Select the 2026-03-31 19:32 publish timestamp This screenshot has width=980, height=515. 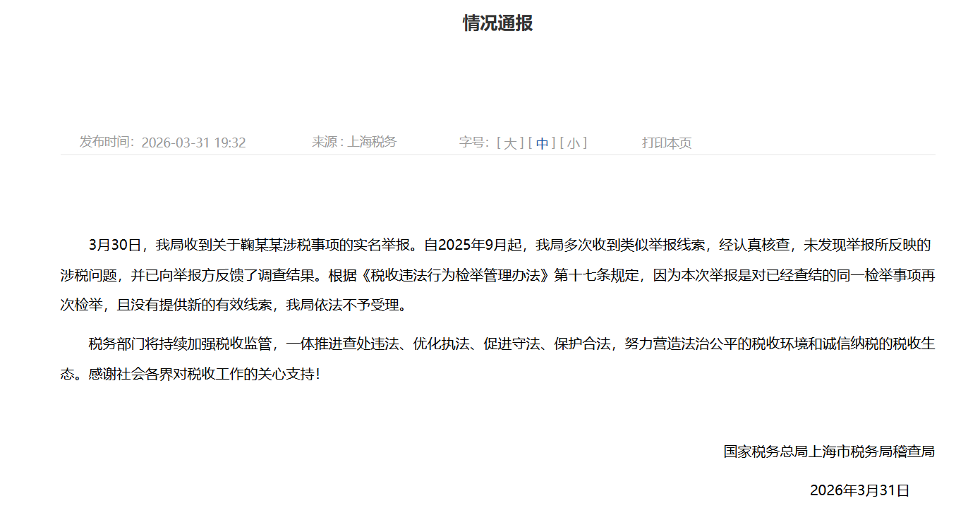click(x=193, y=143)
